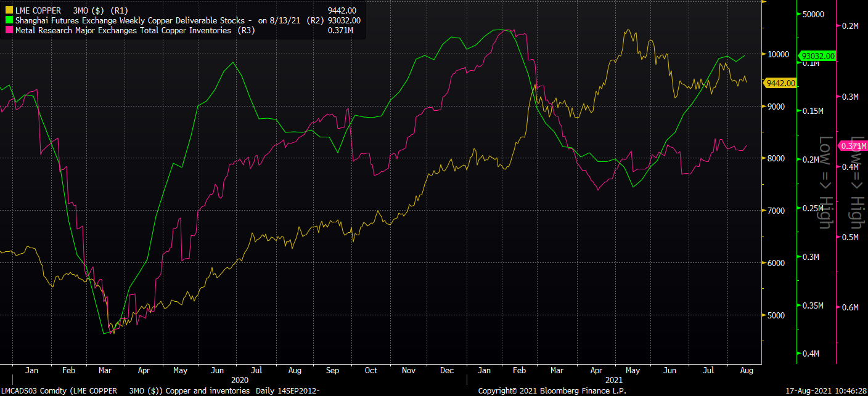Image resolution: width=868 pixels, height=396 pixels.
Task: Click 'Daily 14SEP2012-' in the footer
Action: [289, 391]
